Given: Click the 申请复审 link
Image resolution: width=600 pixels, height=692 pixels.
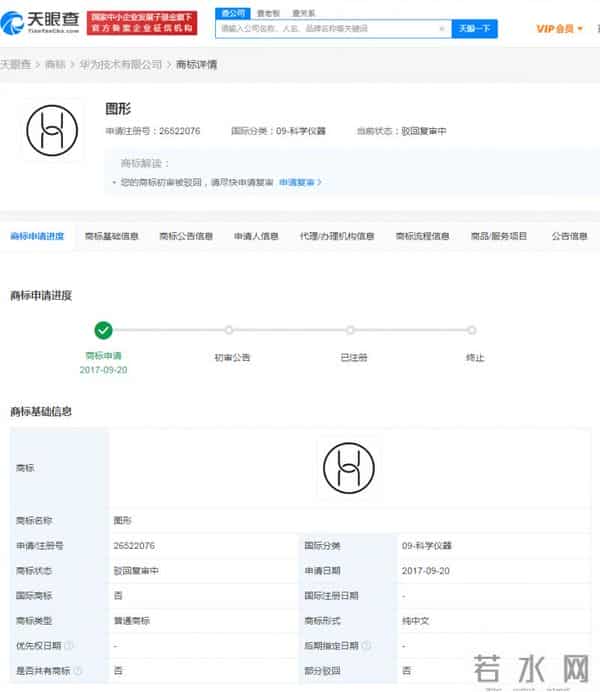Looking at the screenshot, I should point(300,182).
